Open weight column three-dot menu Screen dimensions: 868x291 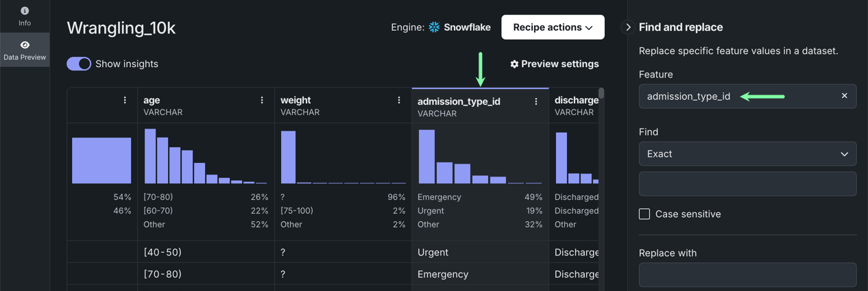(x=399, y=100)
